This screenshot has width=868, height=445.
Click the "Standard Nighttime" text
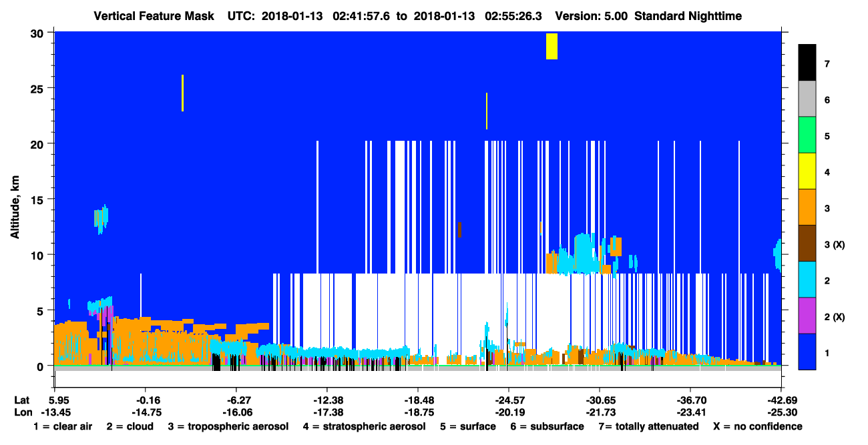[x=688, y=16]
